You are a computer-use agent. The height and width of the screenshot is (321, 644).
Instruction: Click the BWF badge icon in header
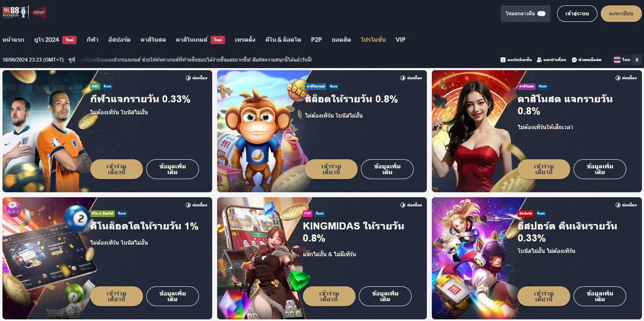[x=39, y=12]
